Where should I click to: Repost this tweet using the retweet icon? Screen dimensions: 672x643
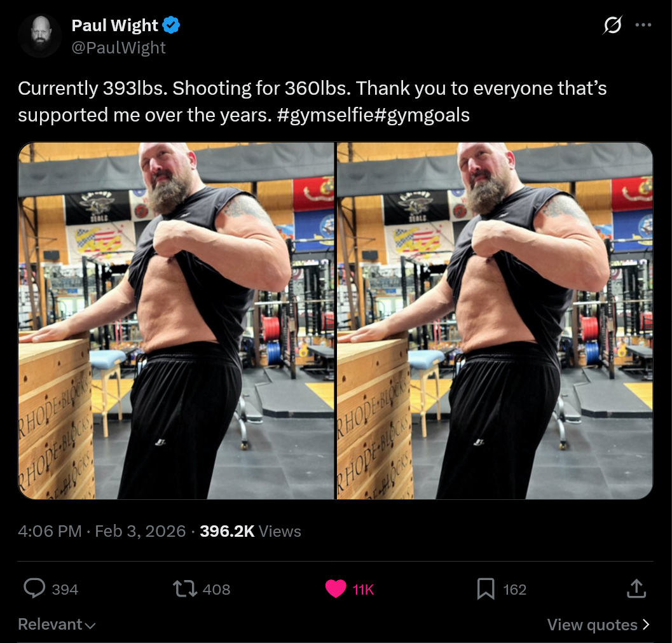(x=185, y=588)
